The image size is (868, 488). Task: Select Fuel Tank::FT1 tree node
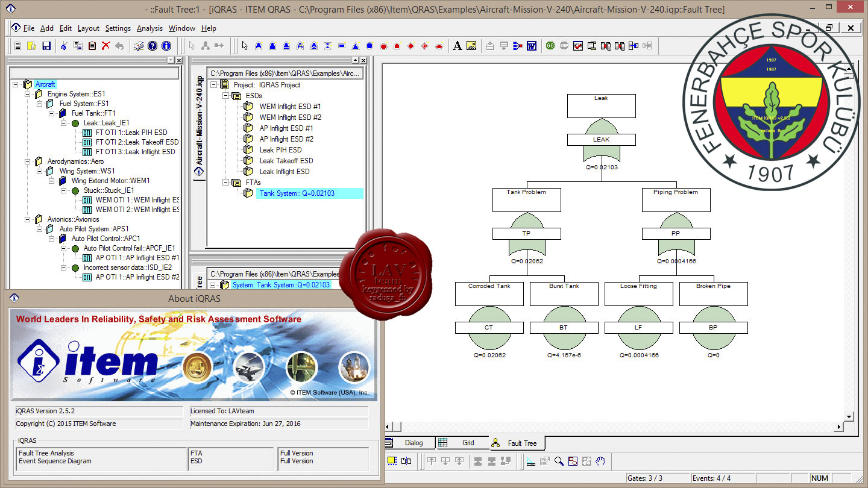(x=93, y=113)
